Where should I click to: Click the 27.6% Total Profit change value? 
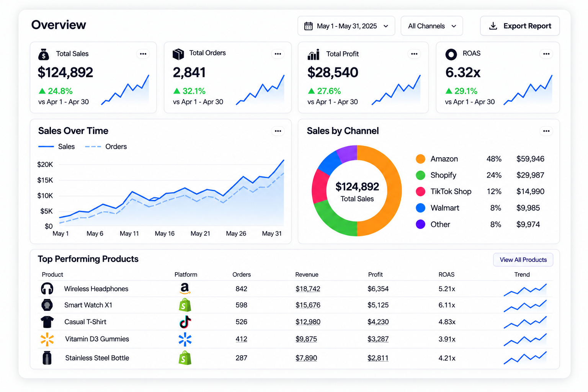[x=329, y=91]
